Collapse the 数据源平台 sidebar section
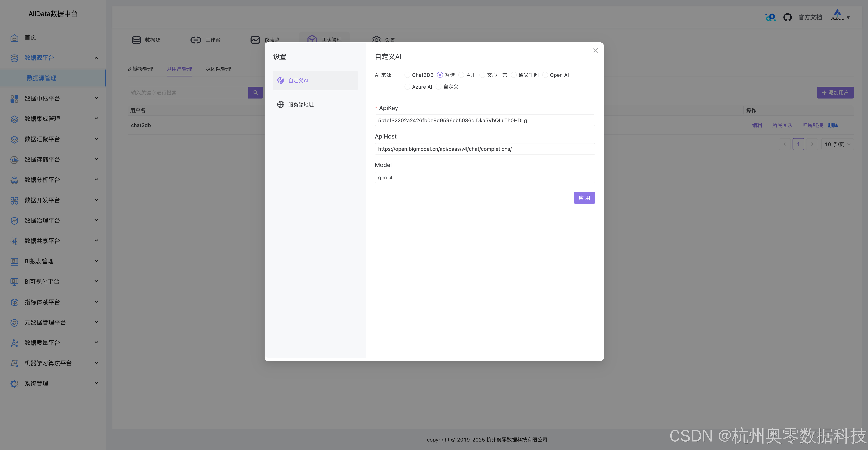This screenshot has height=450, width=868. click(96, 58)
